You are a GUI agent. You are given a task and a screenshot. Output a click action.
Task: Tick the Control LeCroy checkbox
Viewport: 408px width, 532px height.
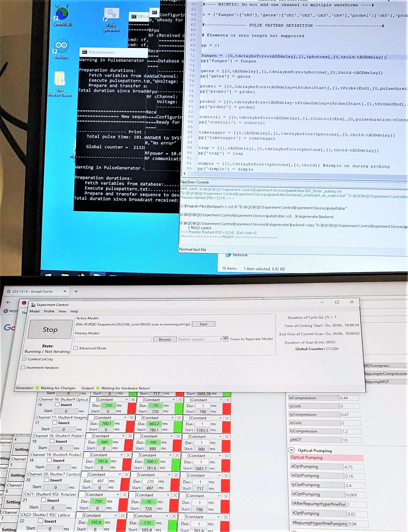(24, 359)
